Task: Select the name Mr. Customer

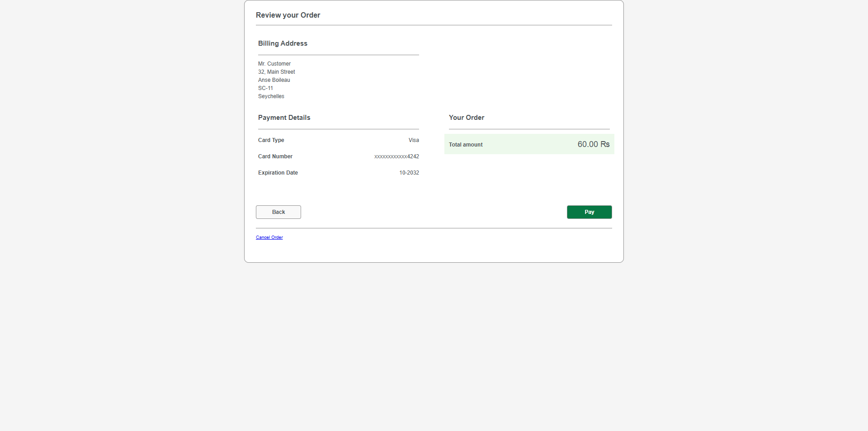Action: (274, 64)
